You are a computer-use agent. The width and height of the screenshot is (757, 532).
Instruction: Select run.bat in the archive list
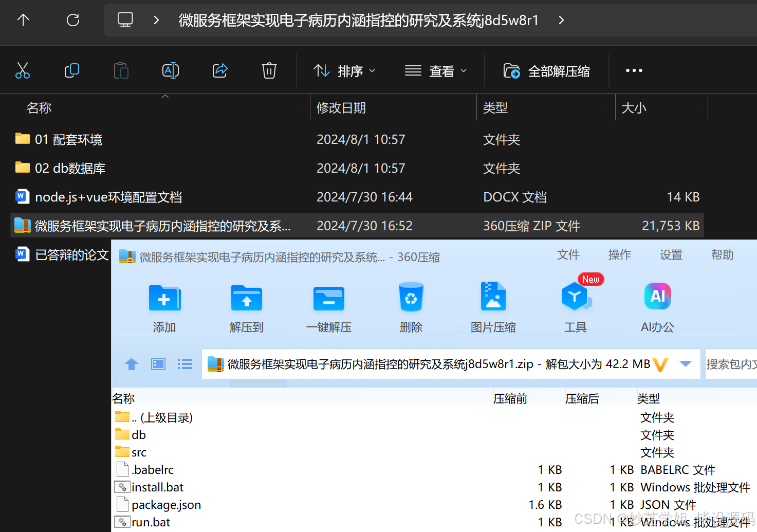pos(142,522)
